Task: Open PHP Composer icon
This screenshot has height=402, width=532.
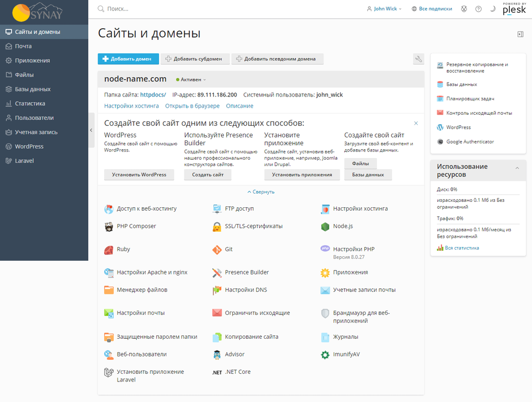Action: (109, 226)
